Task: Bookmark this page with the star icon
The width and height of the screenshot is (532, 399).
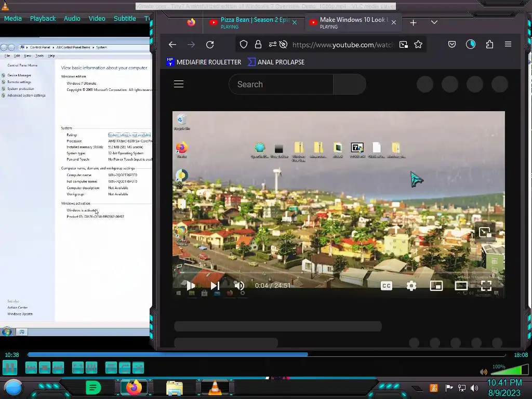Action: coord(418,45)
